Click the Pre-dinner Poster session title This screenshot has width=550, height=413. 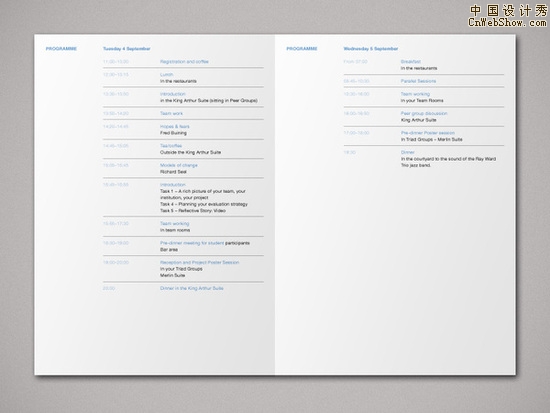(428, 133)
